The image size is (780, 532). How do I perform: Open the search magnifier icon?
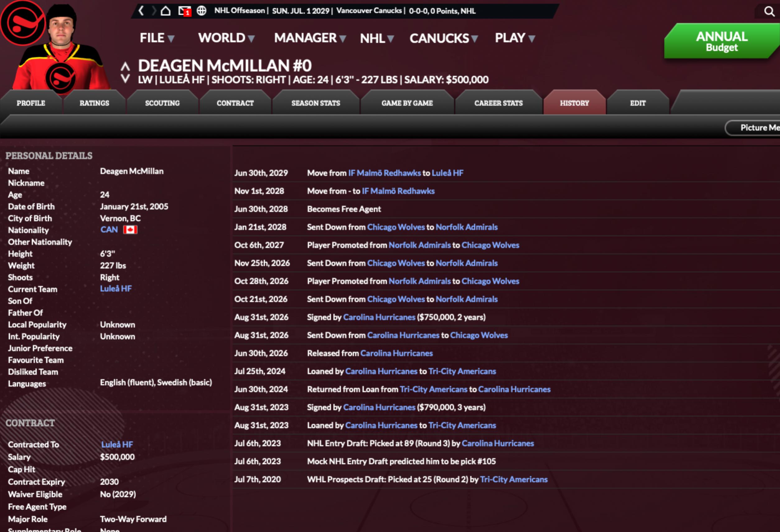click(768, 12)
